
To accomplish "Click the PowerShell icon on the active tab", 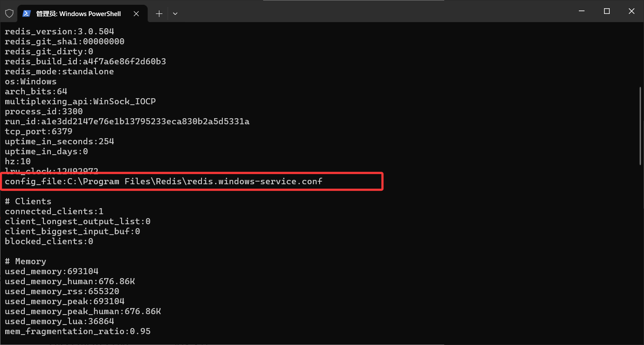I will point(27,13).
